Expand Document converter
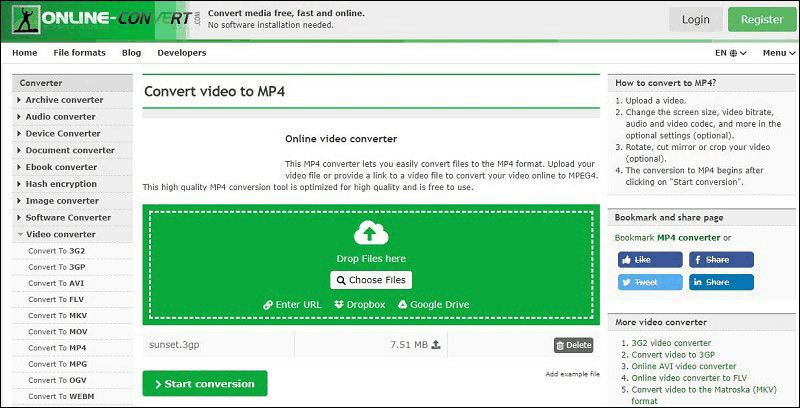The image size is (800, 408). tap(72, 150)
